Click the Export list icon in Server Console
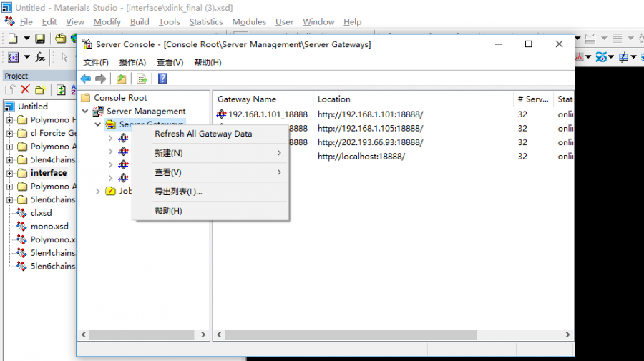 [142, 79]
